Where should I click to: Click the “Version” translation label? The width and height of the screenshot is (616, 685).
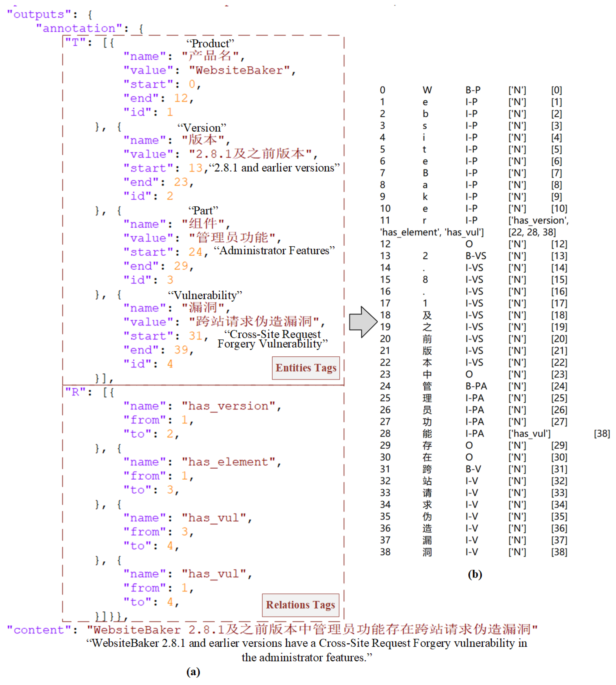click(202, 128)
